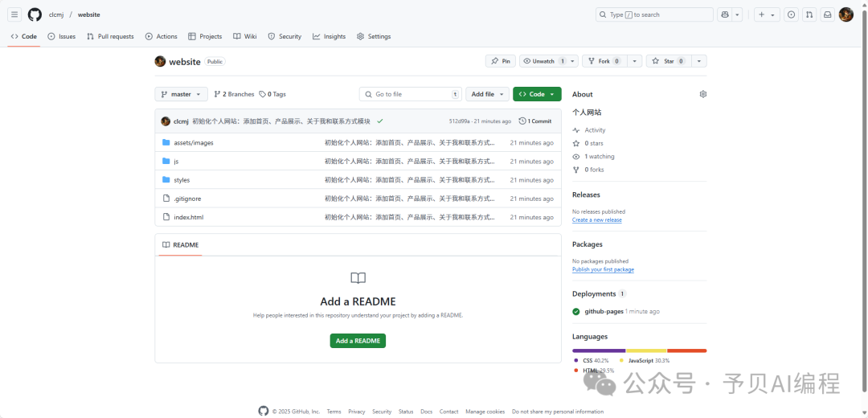This screenshot has height=418, width=868.
Task: Click the styles folder icon
Action: (166, 180)
